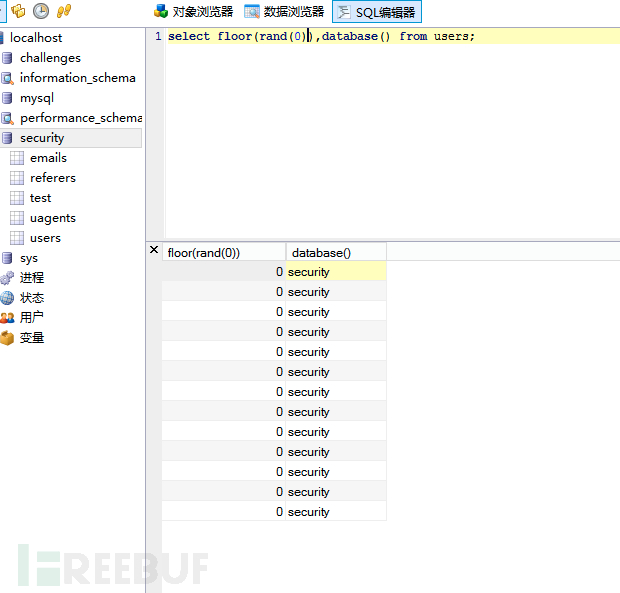Click the people icon beside 用户
Viewport: 620px width, 593px height.
[x=7, y=317]
